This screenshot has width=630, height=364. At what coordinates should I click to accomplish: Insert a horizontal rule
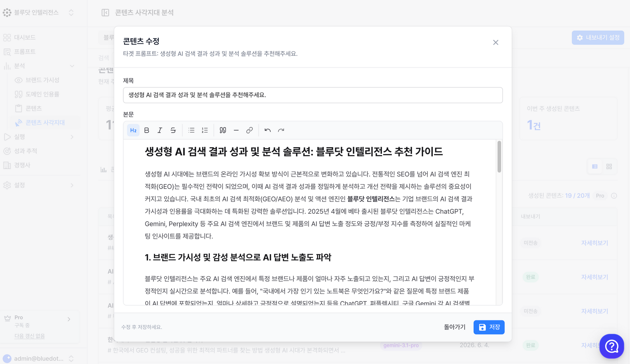[x=236, y=130]
